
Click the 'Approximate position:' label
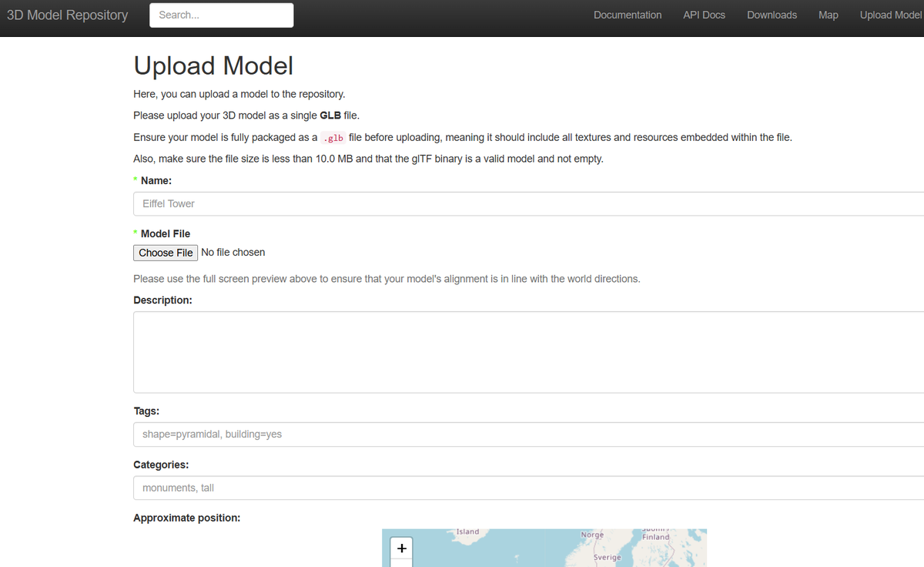coord(186,518)
